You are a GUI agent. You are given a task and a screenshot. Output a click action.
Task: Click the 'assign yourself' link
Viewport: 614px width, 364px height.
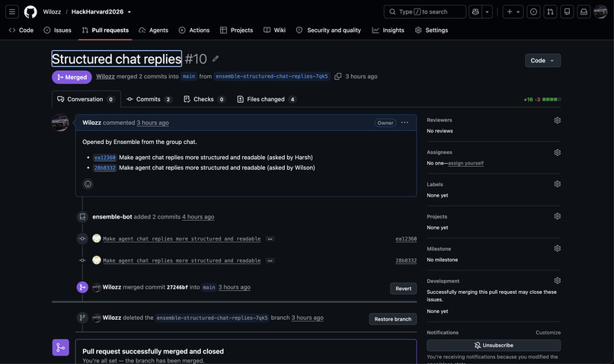click(x=466, y=163)
